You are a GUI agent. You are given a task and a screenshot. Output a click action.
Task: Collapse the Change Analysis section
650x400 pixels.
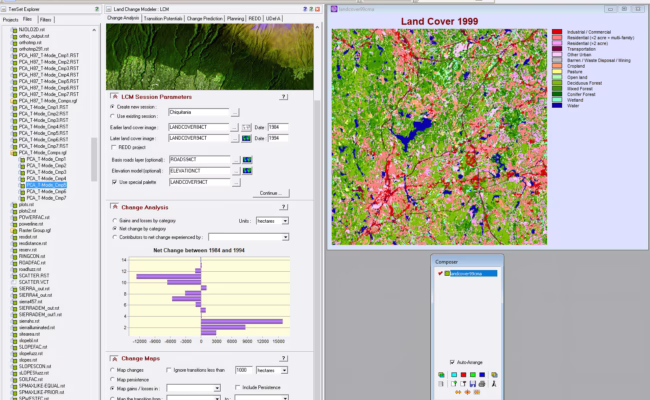[x=115, y=207]
